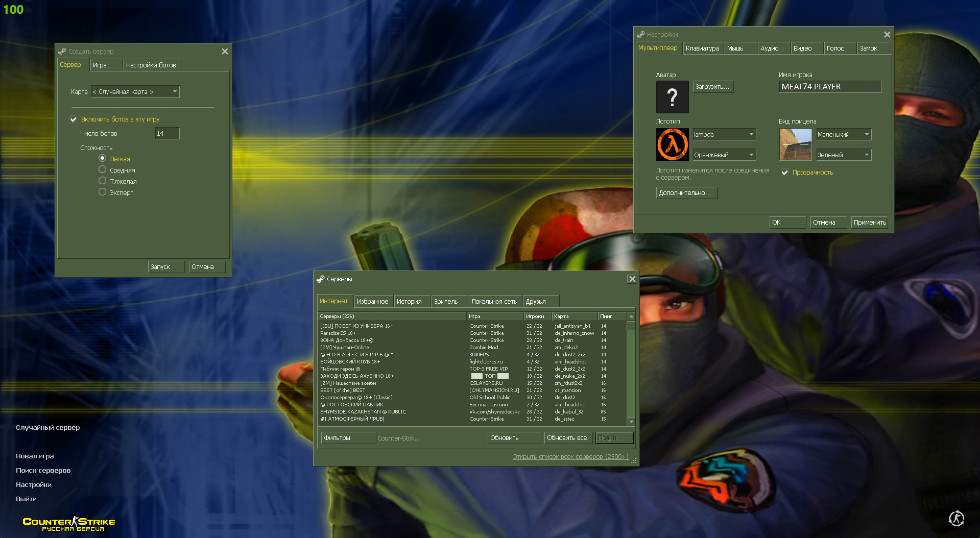Select the ParadiseCS 18+ server row

(472, 333)
